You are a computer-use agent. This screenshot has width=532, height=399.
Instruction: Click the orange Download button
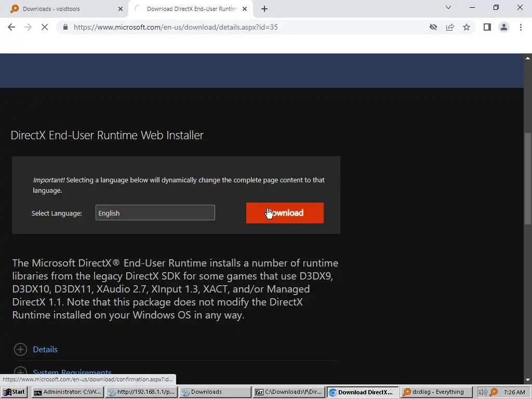coord(285,213)
